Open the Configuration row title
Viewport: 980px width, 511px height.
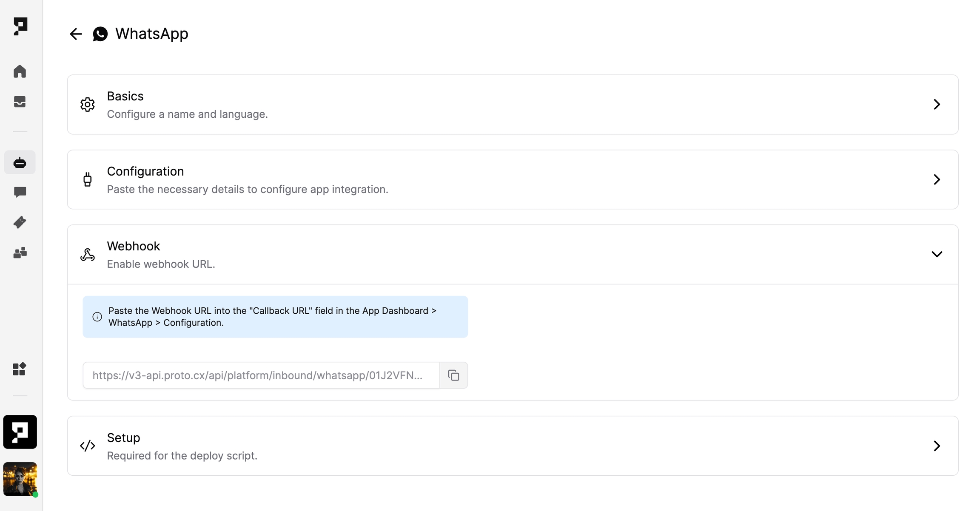click(x=145, y=171)
